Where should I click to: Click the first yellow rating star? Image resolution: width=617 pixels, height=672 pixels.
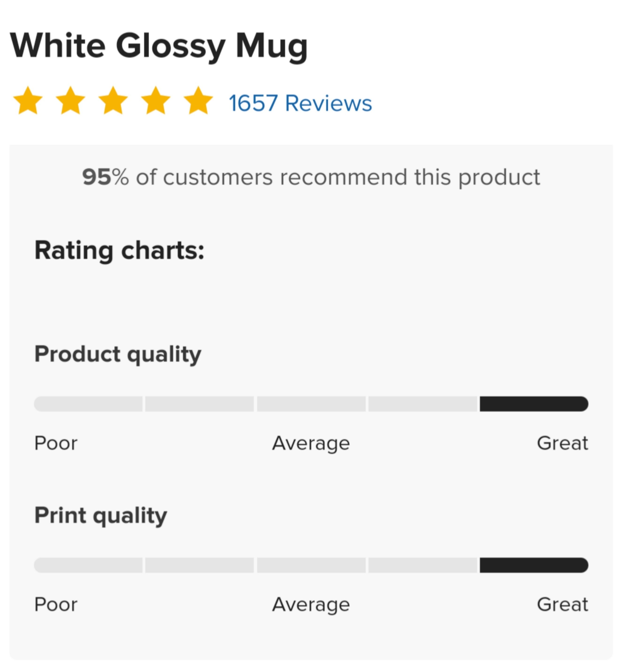[x=28, y=101]
